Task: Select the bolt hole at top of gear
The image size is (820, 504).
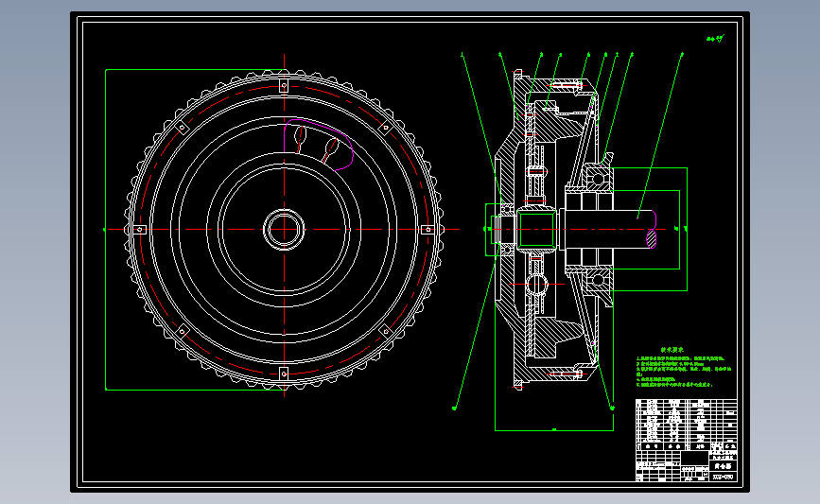Action: pos(284,85)
